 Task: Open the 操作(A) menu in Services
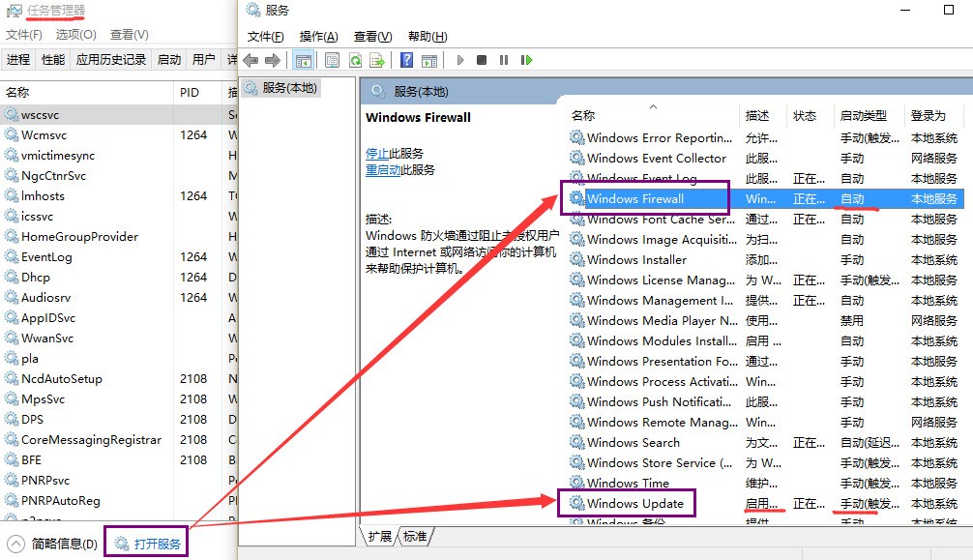point(318,37)
